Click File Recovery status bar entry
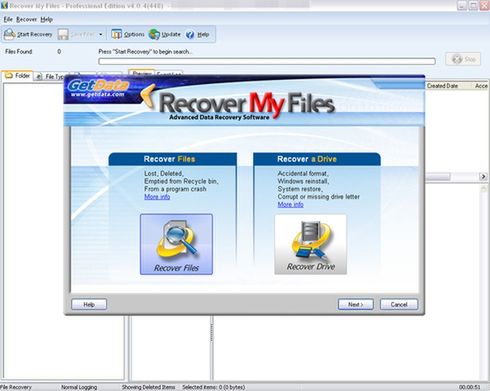 [16, 387]
